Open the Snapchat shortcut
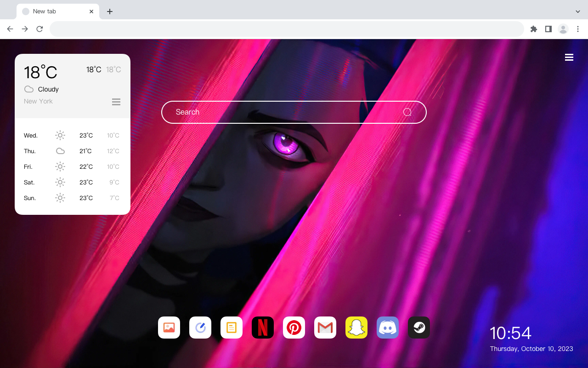The width and height of the screenshot is (588, 368). point(356,328)
